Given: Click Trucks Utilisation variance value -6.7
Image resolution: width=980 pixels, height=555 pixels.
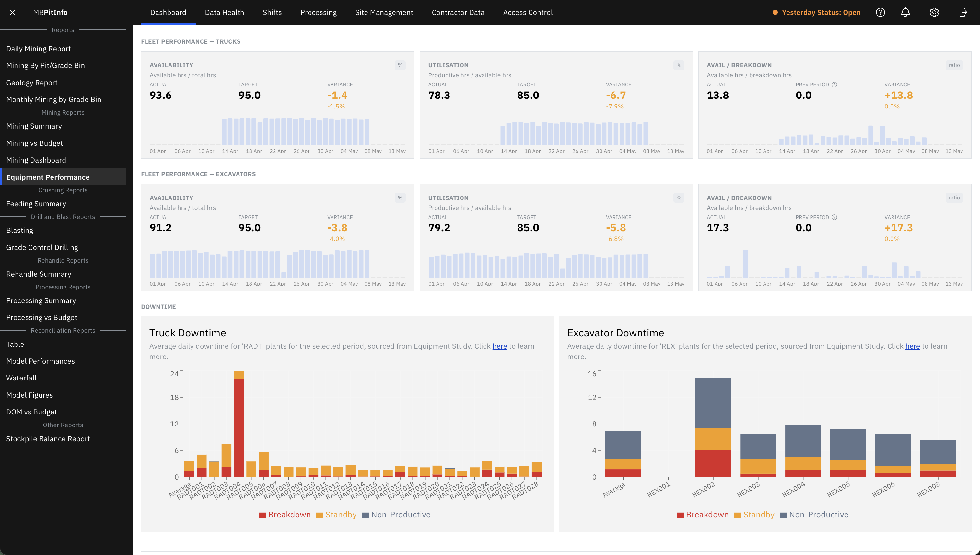Looking at the screenshot, I should (616, 95).
